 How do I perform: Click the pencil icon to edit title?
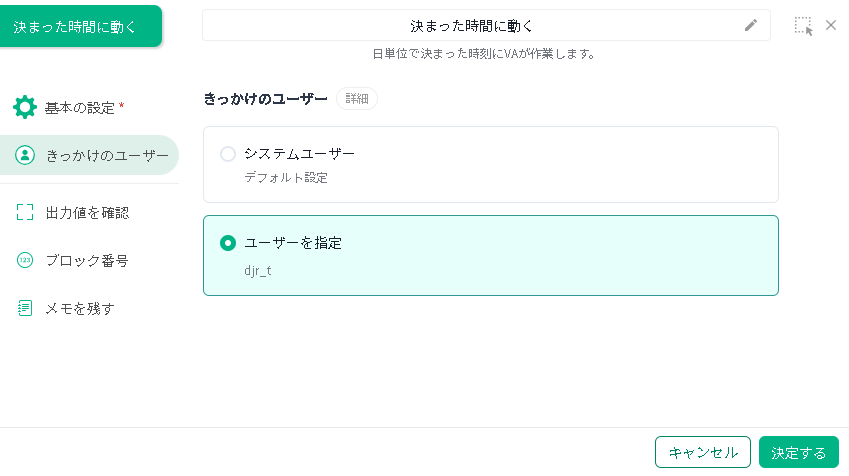click(751, 26)
